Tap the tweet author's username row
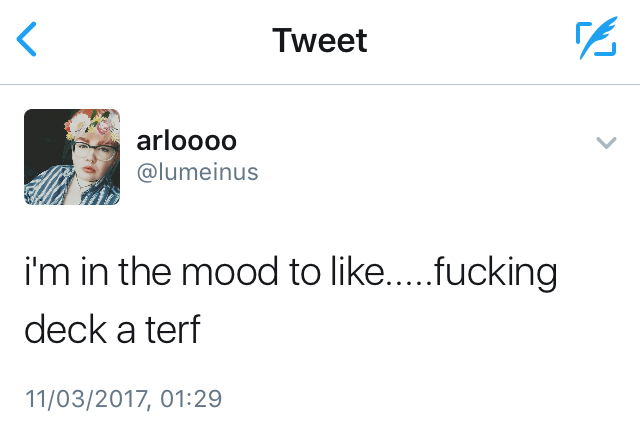 tap(197, 173)
